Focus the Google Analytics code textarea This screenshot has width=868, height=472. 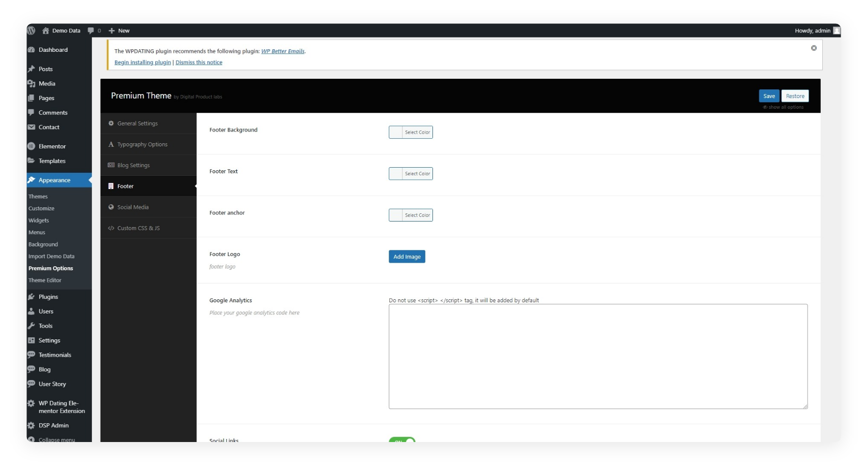pyautogui.click(x=598, y=357)
